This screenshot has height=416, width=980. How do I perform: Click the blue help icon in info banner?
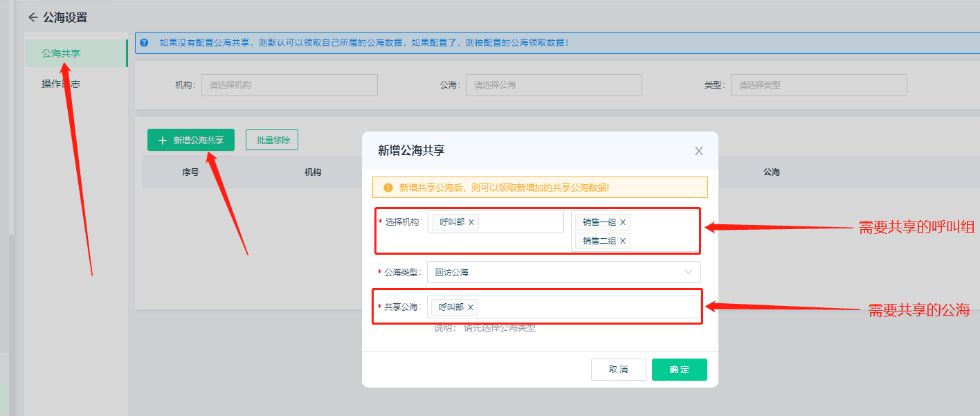pyautogui.click(x=144, y=43)
